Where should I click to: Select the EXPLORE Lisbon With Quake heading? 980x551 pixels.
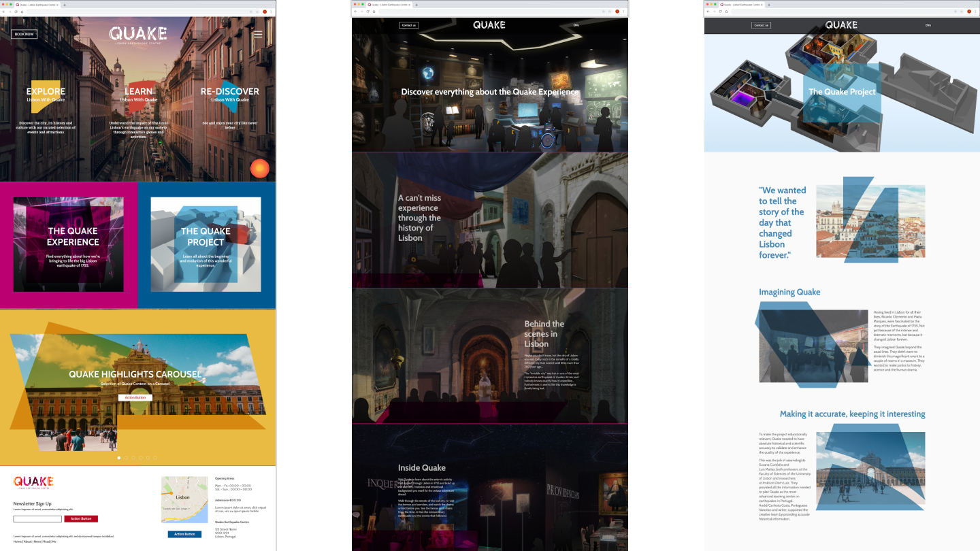[x=46, y=95]
